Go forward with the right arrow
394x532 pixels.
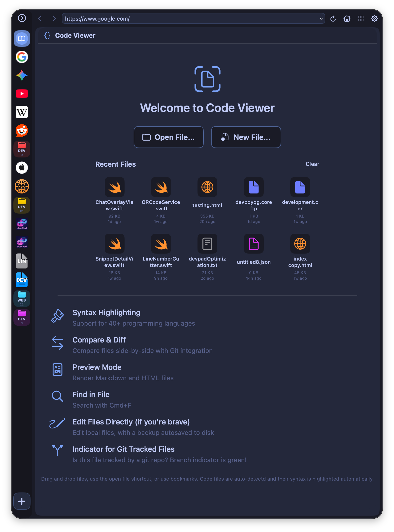pos(54,18)
